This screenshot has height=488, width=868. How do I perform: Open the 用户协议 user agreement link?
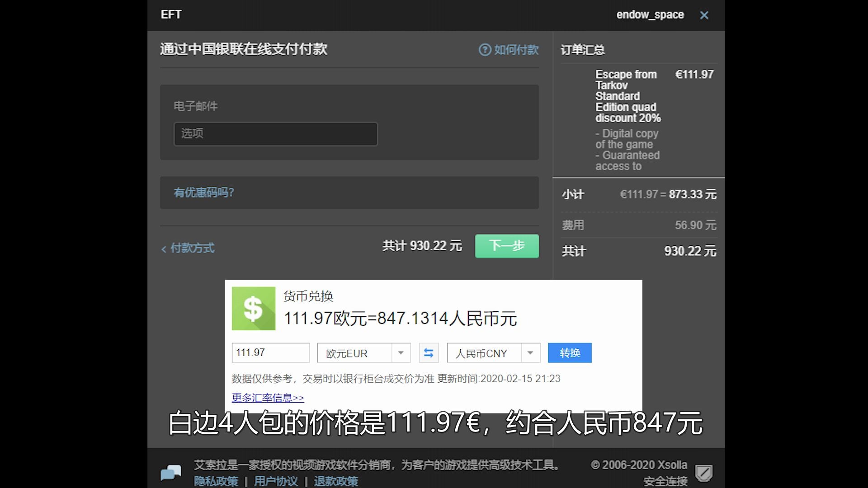276,481
